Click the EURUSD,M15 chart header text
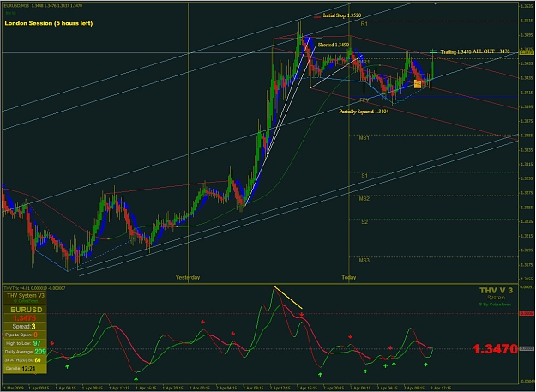Image resolution: width=536 pixels, height=392 pixels. coord(44,6)
